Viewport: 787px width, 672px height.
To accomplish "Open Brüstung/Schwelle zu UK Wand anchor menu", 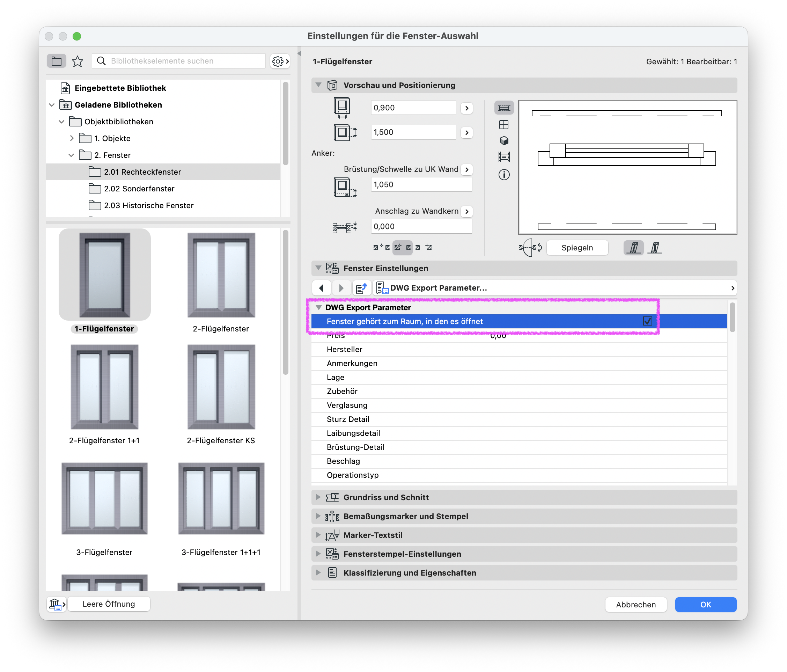I will [x=467, y=169].
